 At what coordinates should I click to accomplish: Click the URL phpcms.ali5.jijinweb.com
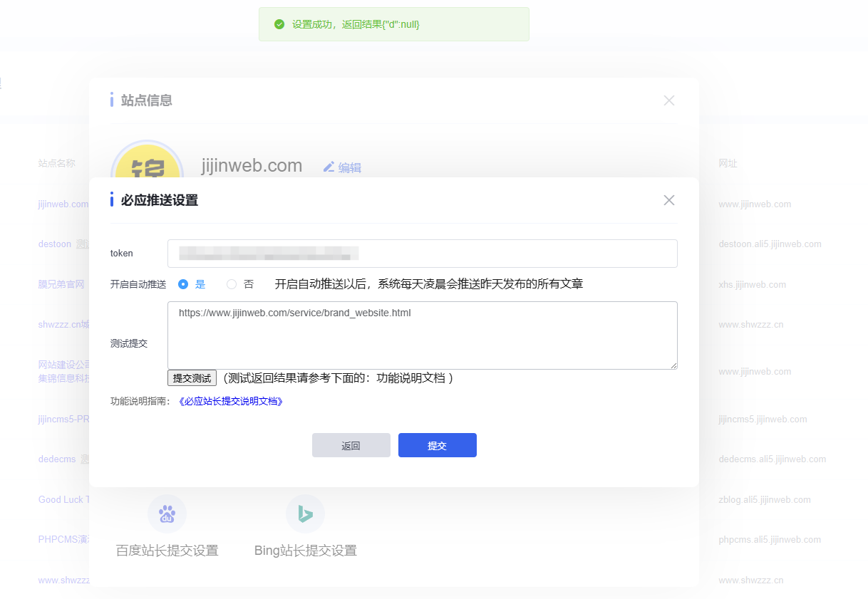770,540
